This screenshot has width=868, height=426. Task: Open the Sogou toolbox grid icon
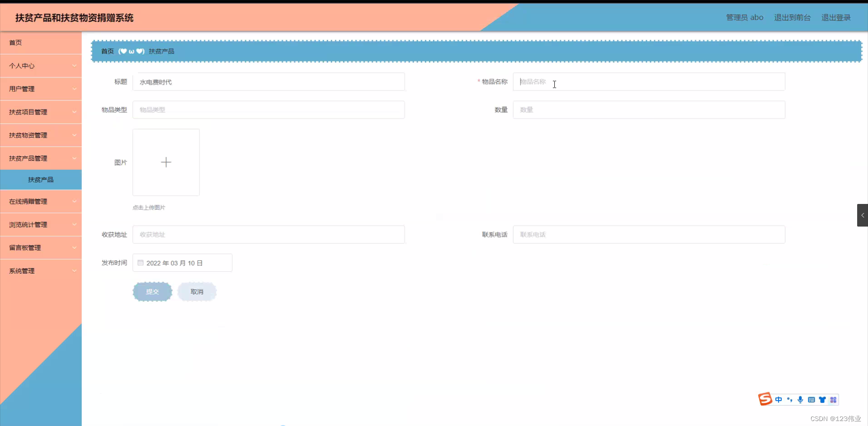(833, 399)
